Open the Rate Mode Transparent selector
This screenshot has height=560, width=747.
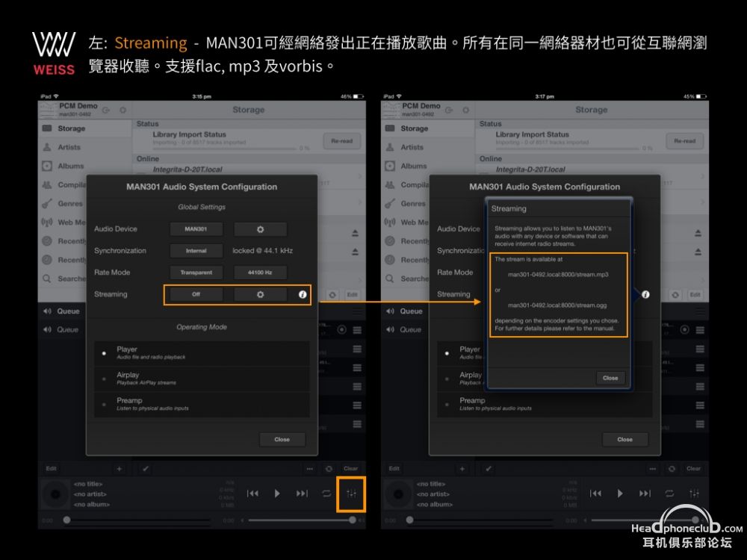pos(196,273)
